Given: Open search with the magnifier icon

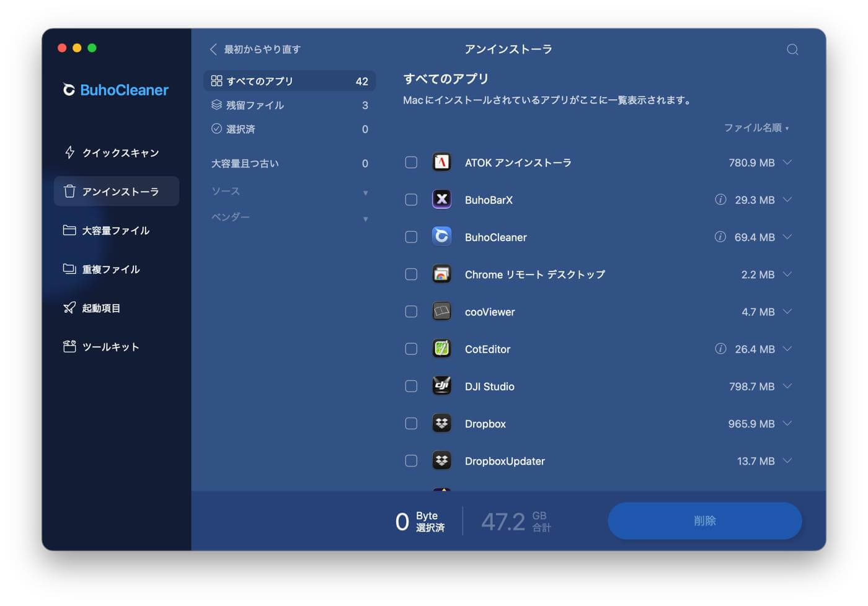Looking at the screenshot, I should (x=792, y=50).
